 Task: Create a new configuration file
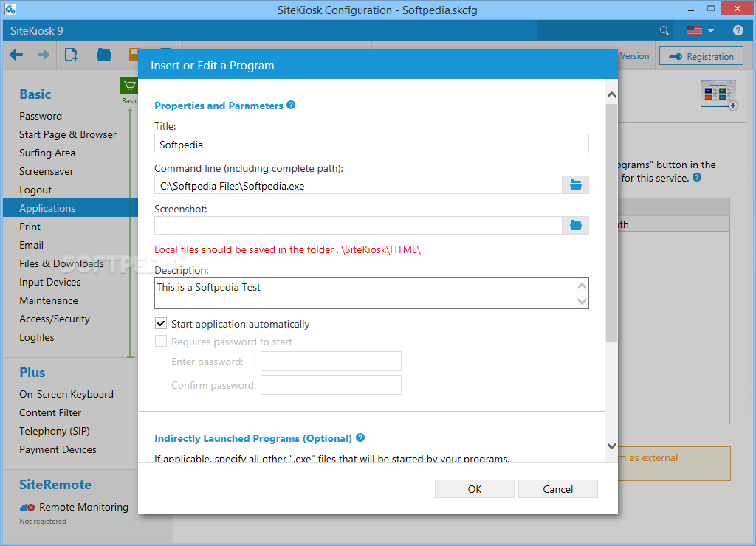[x=72, y=55]
